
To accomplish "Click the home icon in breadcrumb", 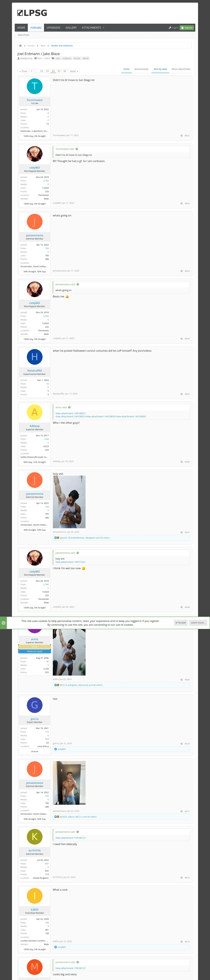I will coord(20,46).
